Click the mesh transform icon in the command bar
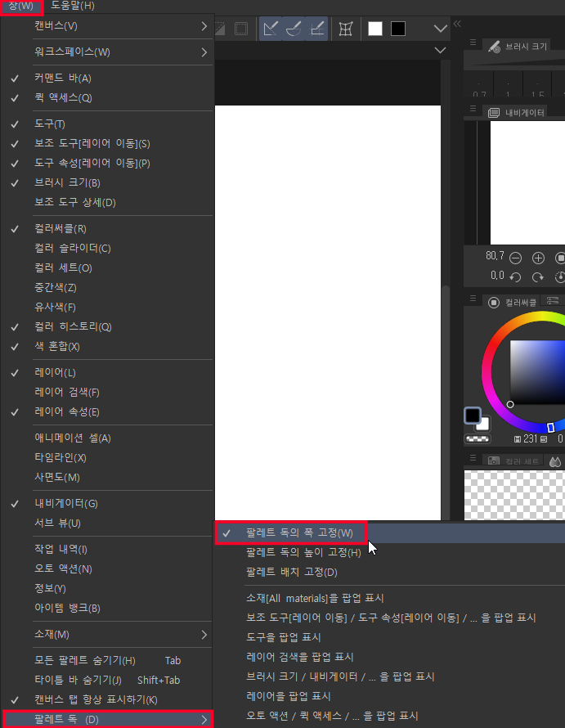This screenshot has height=728, width=565. pyautogui.click(x=346, y=29)
